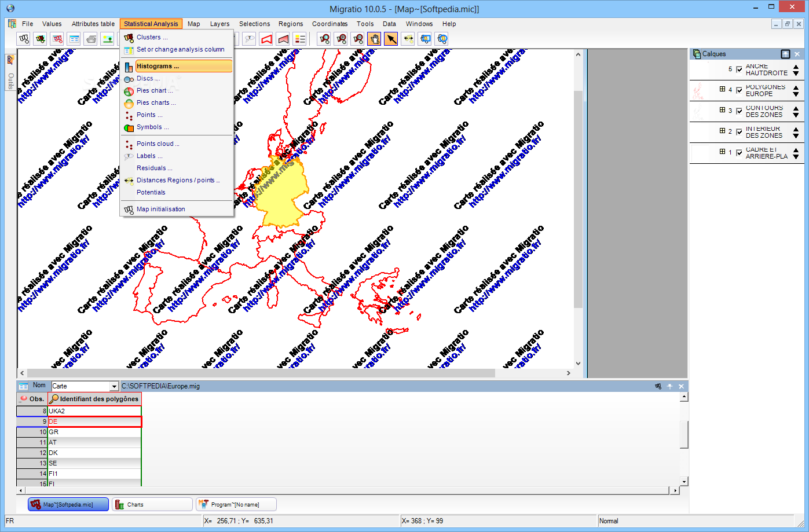Click the map horizontal scrollbar thumb
The height and width of the screenshot is (532, 809).
tap(261, 373)
